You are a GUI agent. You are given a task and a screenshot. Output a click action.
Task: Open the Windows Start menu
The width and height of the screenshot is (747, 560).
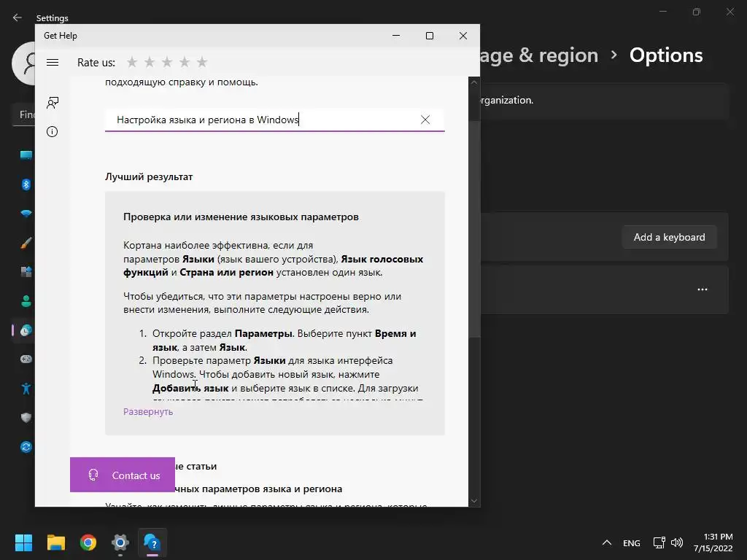click(x=23, y=542)
